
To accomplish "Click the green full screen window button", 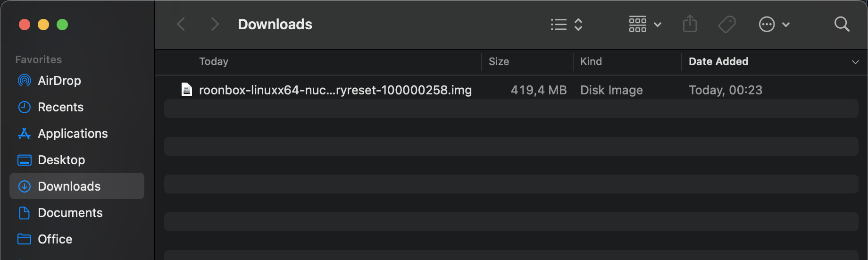I will coord(62,25).
